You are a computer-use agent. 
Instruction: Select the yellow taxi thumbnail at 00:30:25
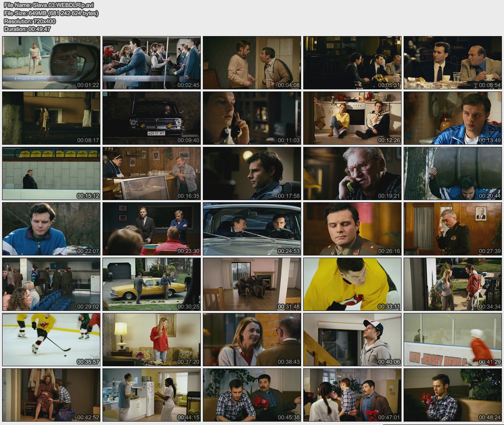[x=152, y=284]
